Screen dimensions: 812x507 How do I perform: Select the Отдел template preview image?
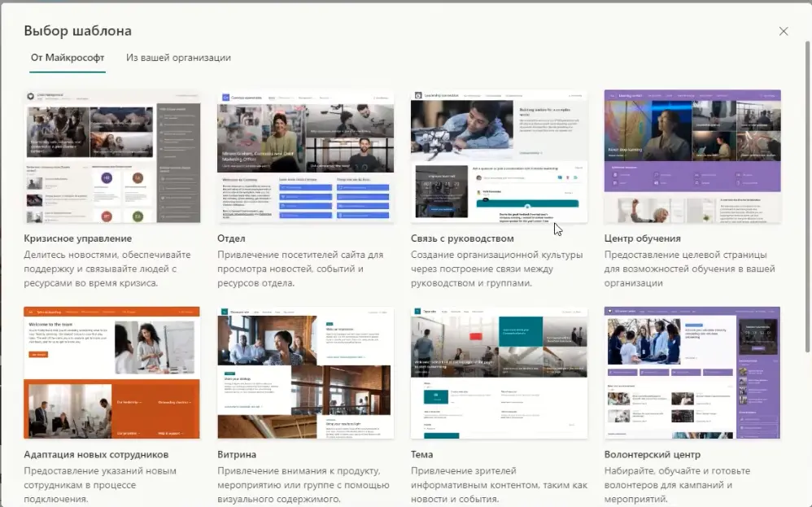click(x=305, y=156)
